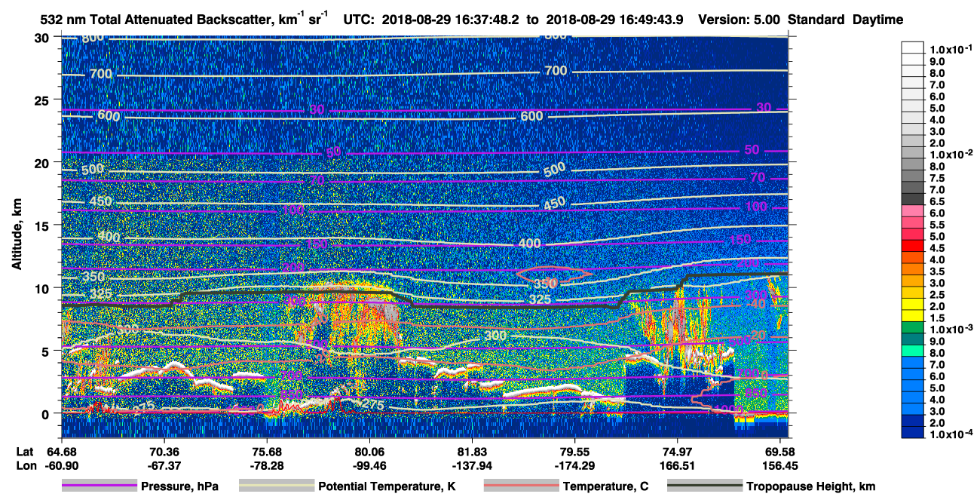This screenshot has width=980, height=503.
Task: Click longitude value '-60.90'
Action: (61, 465)
